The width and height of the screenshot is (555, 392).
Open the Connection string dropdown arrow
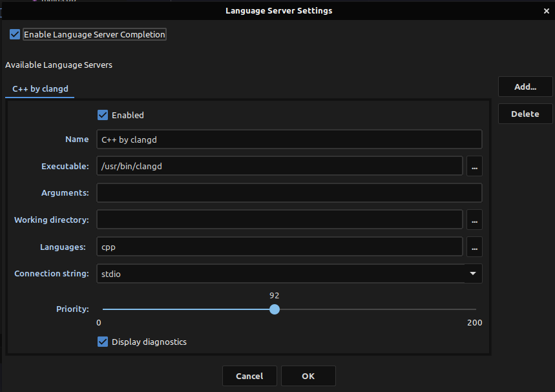pos(472,273)
